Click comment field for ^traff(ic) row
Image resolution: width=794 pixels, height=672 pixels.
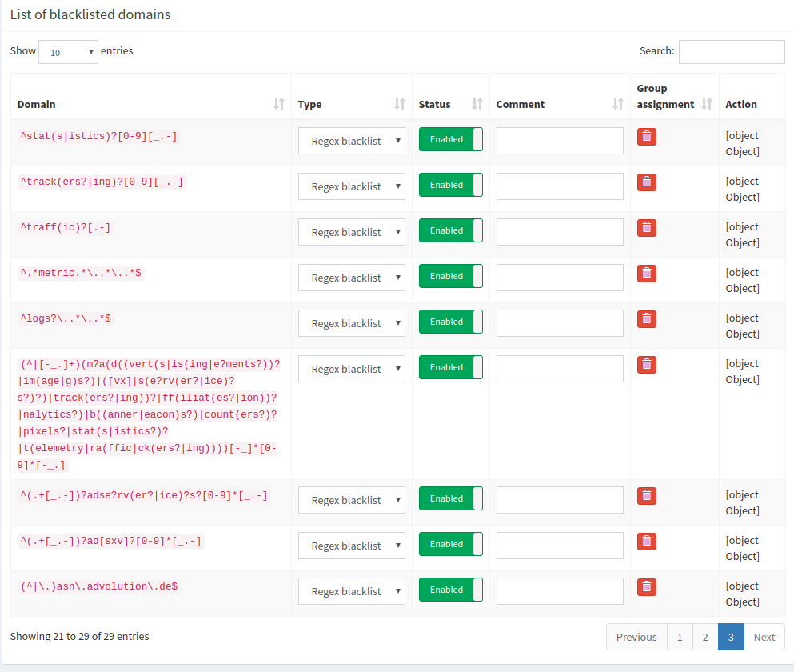pyautogui.click(x=560, y=232)
